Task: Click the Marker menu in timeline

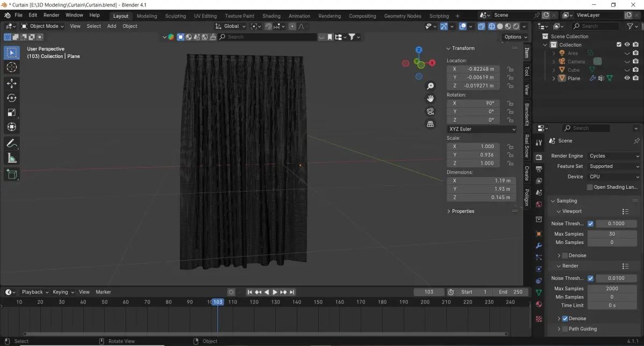Action: pos(104,292)
